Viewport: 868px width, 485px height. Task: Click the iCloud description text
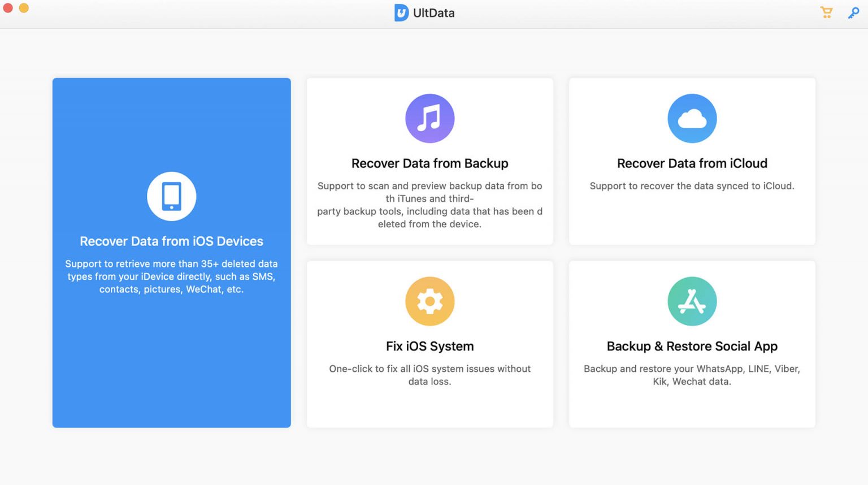692,186
